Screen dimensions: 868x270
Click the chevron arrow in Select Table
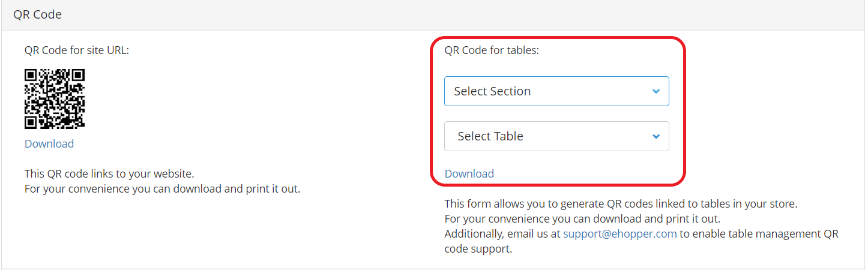pos(656,136)
